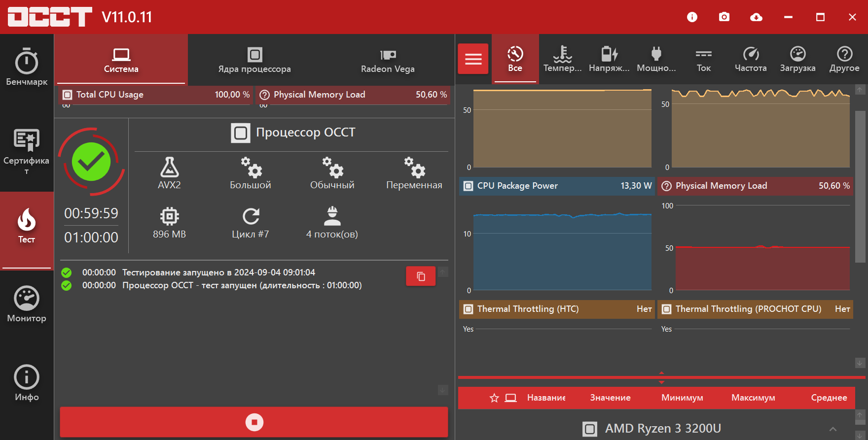Switch to the Система tab
This screenshot has width=868, height=440.
[x=121, y=60]
